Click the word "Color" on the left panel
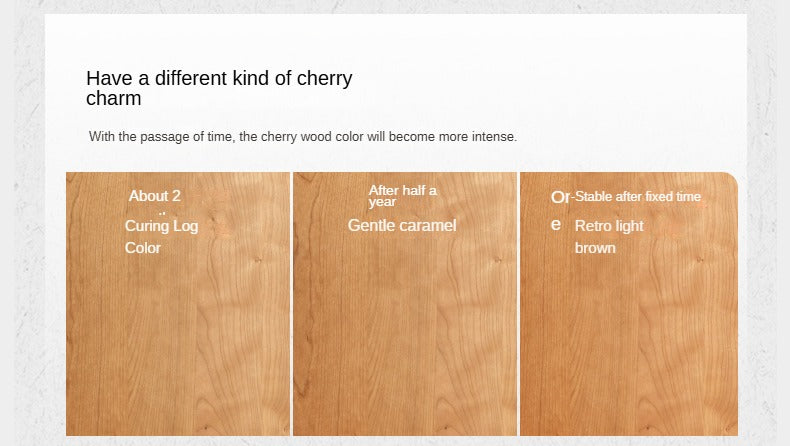 tap(143, 248)
